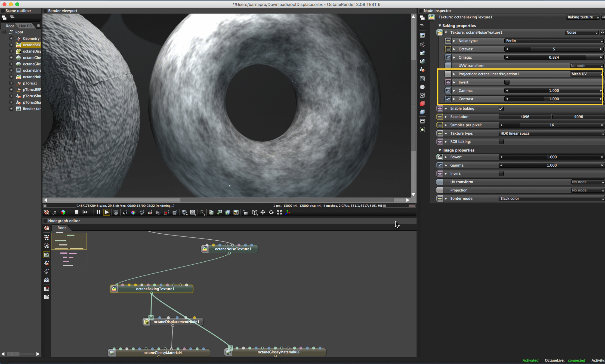The image size is (605, 364).
Task: Check the Invert box under Baking properties
Action: point(507,82)
